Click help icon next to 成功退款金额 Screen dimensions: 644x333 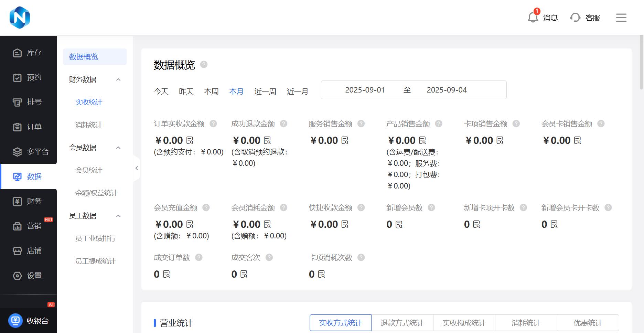[283, 123]
